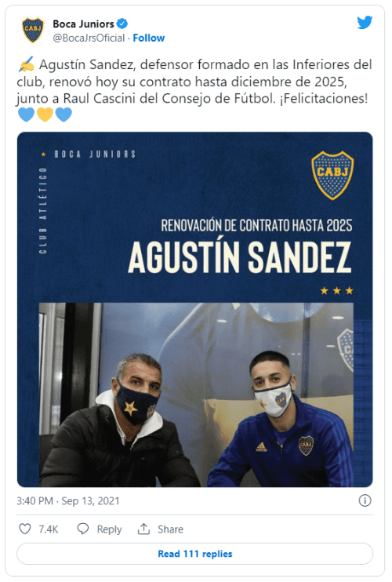Image resolution: width=392 pixels, height=582 pixels.
Task: Follow the Boca Juniors account
Action: click(x=149, y=38)
